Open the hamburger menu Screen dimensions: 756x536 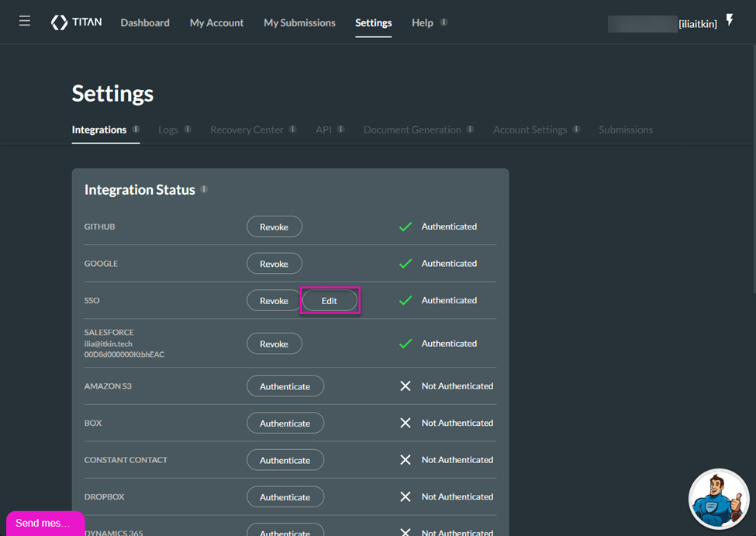coord(25,21)
